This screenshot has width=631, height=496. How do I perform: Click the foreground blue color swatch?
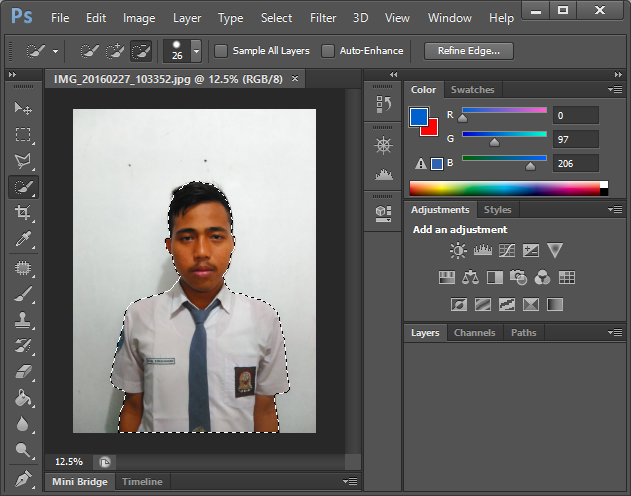pyautogui.click(x=419, y=117)
